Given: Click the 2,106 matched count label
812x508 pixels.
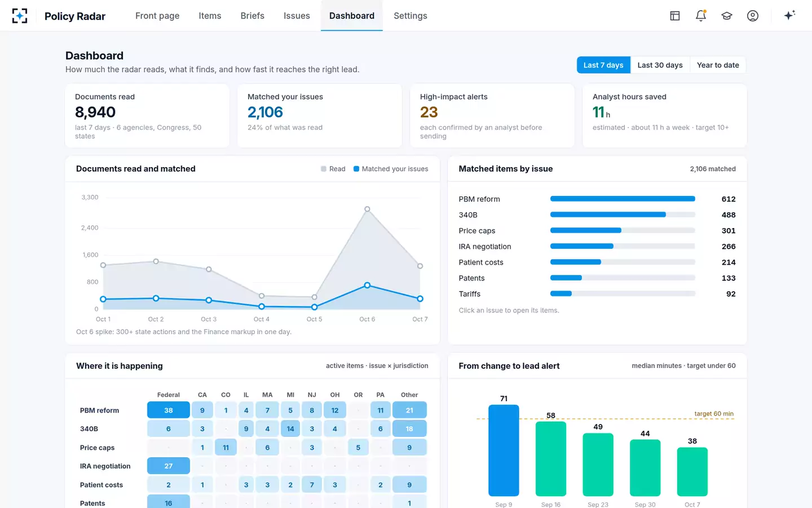Looking at the screenshot, I should 713,169.
